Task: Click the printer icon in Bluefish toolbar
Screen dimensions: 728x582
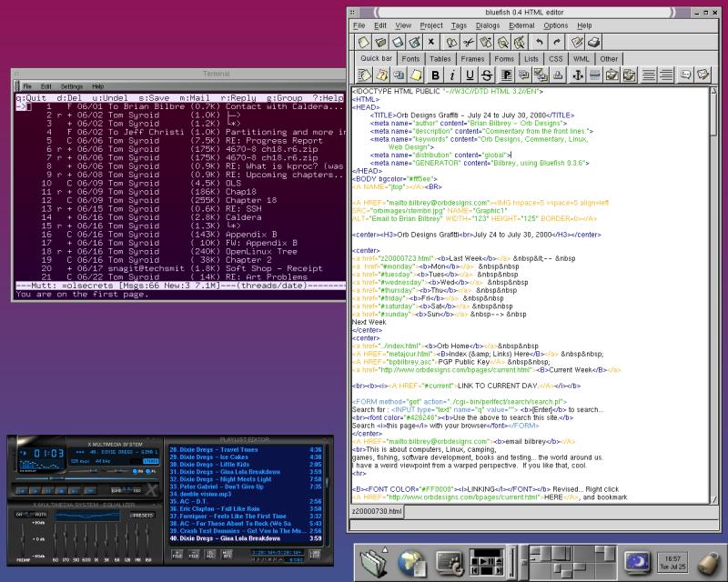Action: pos(593,43)
